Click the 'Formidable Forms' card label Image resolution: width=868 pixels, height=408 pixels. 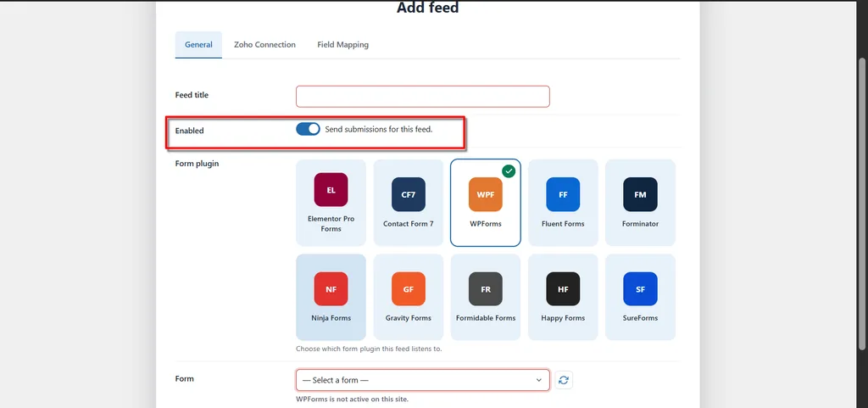pyautogui.click(x=486, y=318)
